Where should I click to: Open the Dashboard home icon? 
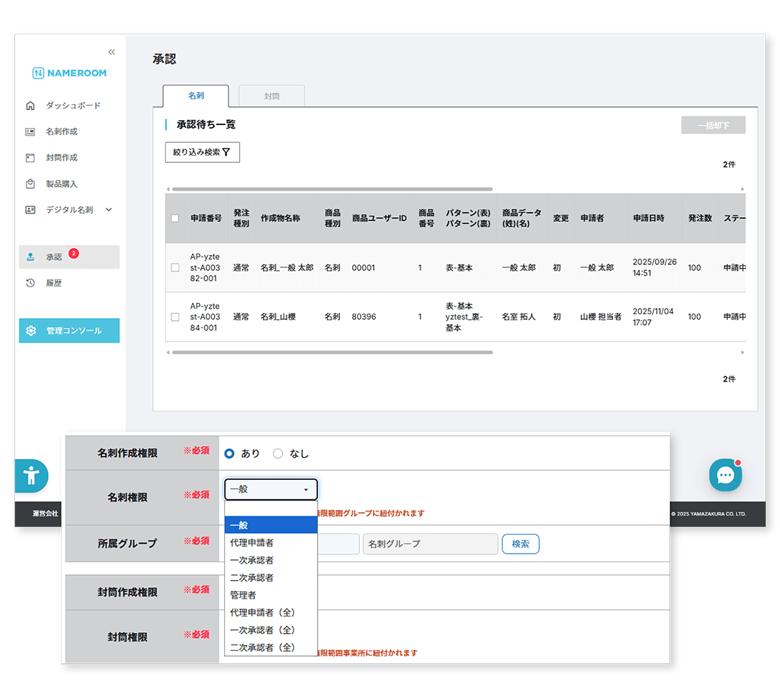coord(30,106)
